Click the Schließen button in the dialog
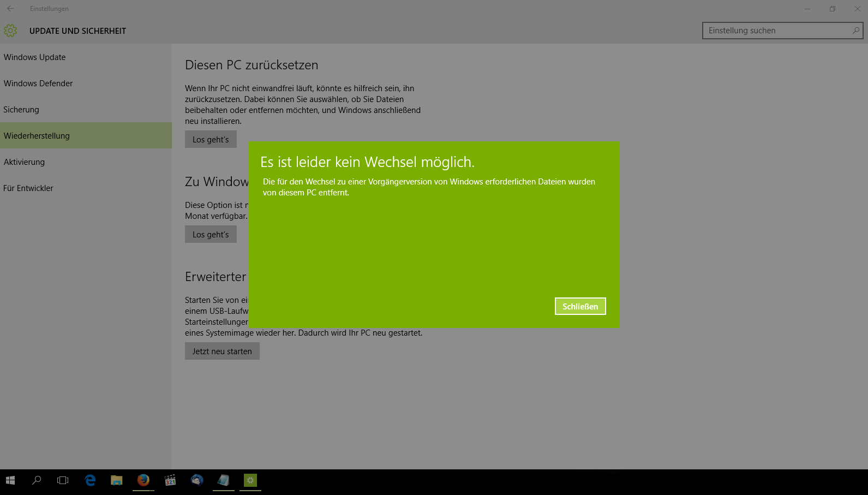 click(x=580, y=306)
